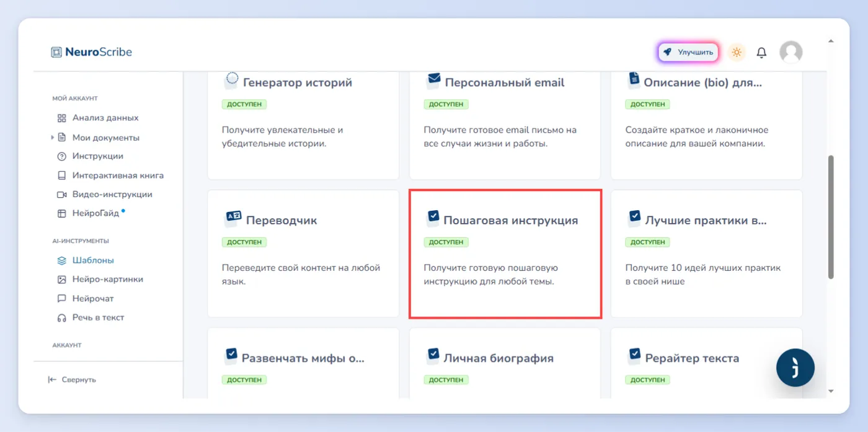Click the Видео-инструкции camera icon

click(x=61, y=194)
